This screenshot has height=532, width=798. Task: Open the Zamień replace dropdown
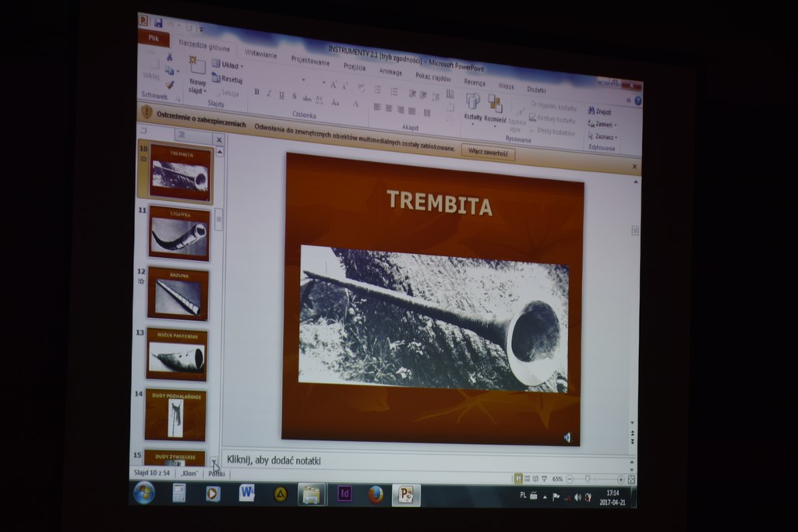602,124
